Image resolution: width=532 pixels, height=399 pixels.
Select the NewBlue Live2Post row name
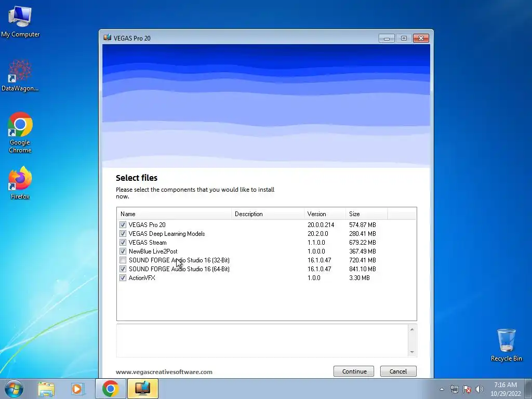pos(153,251)
